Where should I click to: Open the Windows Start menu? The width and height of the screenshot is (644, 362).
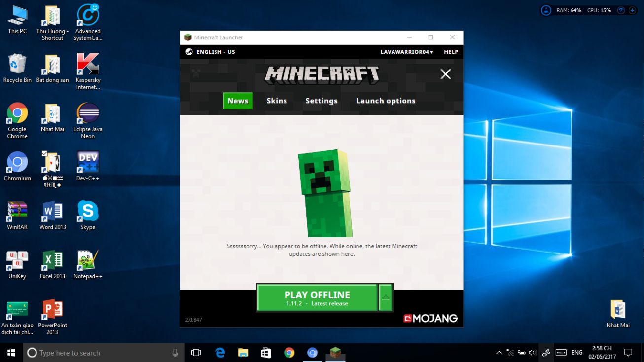coord(11,353)
